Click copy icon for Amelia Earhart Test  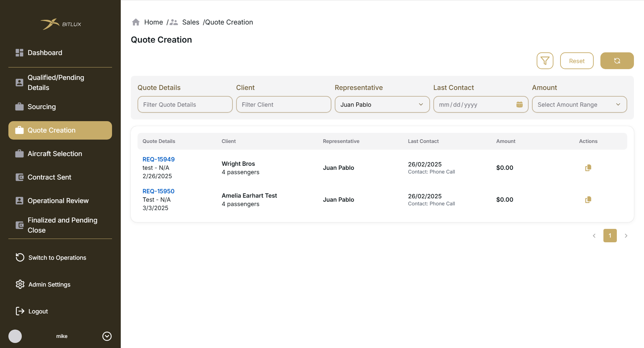click(588, 200)
